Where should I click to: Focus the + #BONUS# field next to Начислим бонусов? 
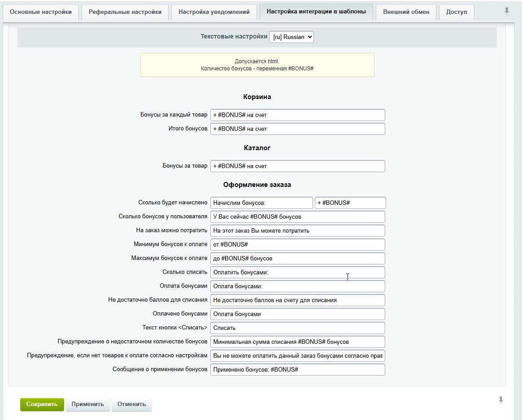[350, 203]
